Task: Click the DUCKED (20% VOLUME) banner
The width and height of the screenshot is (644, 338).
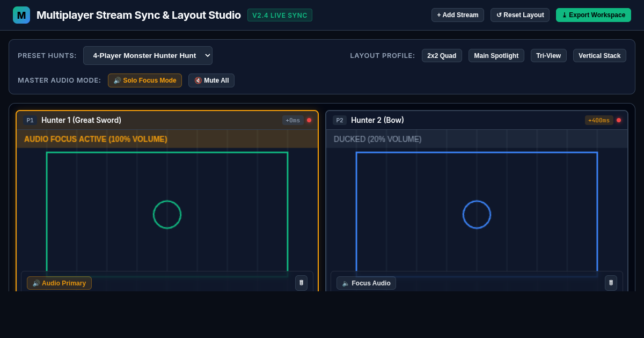Action: click(x=477, y=139)
